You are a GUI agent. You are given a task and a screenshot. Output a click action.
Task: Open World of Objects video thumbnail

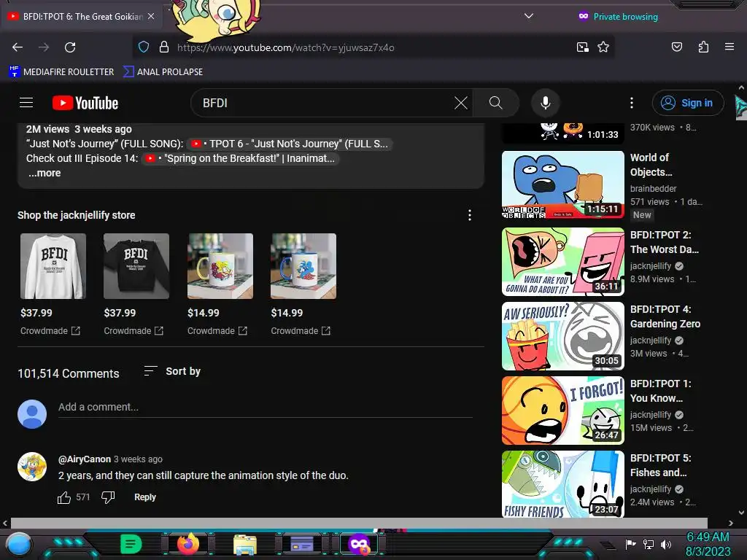click(x=563, y=184)
